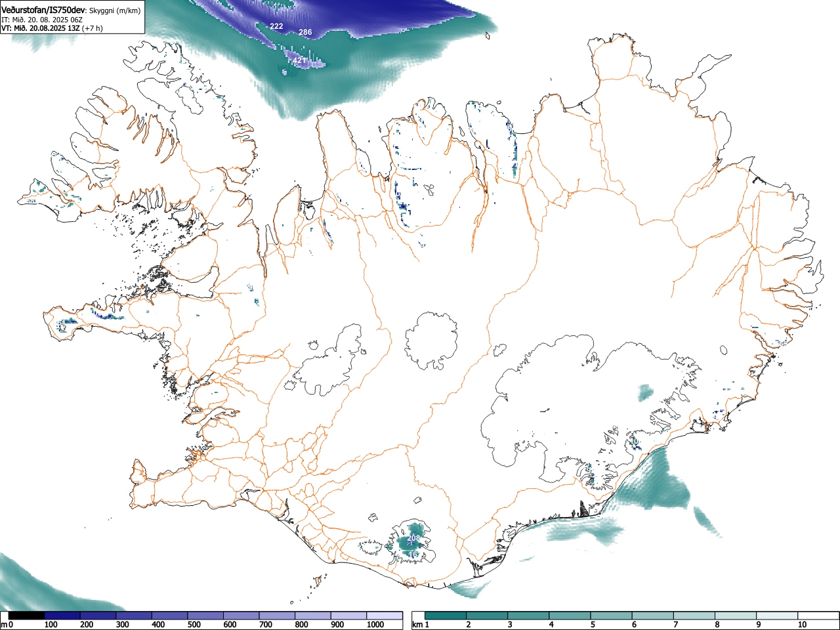This screenshot has height=630, width=840.
Task: Select the 300 m legend color swatch
Action: (134, 616)
